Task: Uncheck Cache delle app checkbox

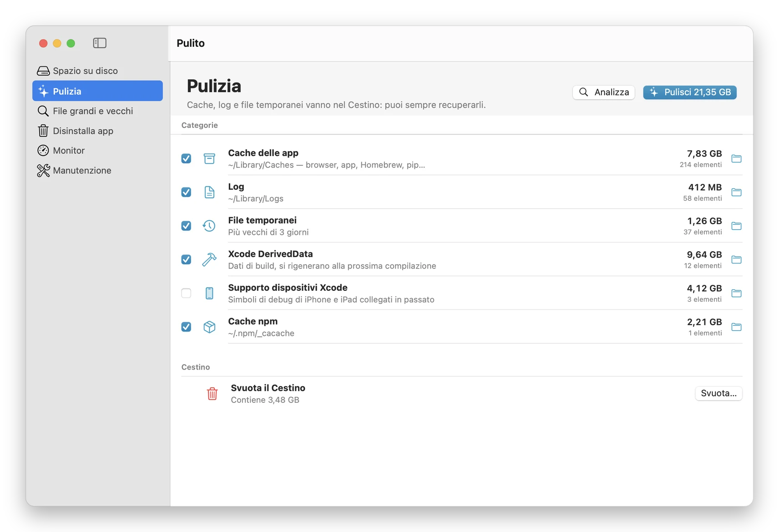Action: (186, 158)
